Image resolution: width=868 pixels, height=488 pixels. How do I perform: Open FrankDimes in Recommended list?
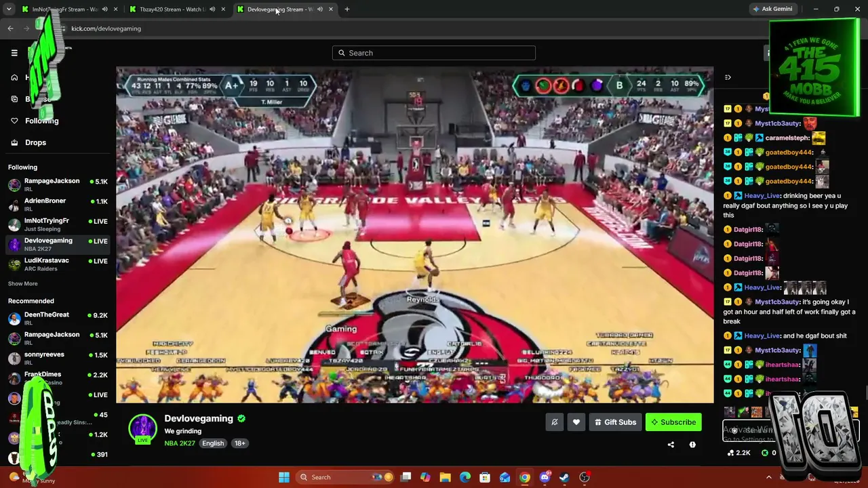pyautogui.click(x=58, y=378)
